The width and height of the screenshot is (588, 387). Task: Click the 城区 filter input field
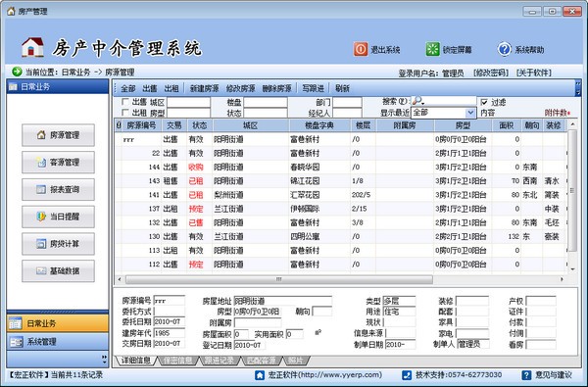(188, 102)
